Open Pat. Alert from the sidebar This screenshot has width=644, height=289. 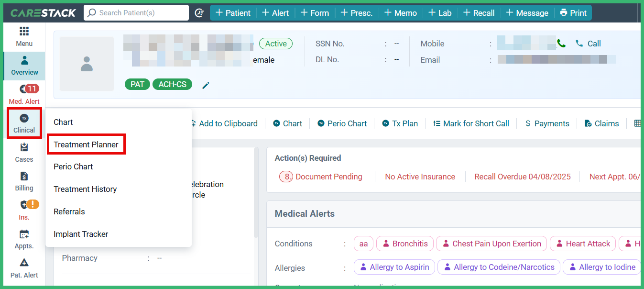click(x=24, y=268)
